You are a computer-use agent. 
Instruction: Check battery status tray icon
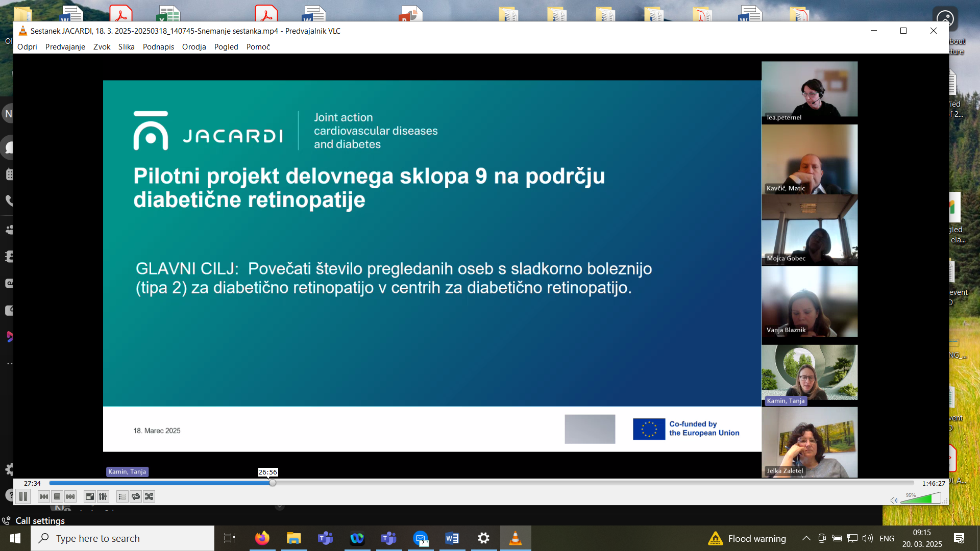(x=837, y=538)
